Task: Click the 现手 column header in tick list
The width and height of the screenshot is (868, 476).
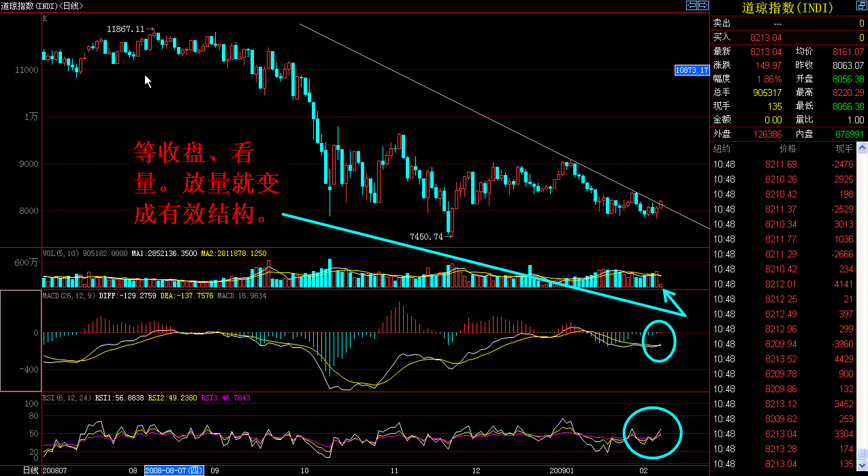Action: coord(844,148)
